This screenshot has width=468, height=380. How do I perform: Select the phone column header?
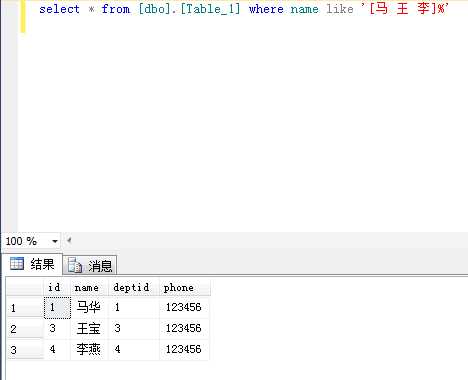tap(185, 287)
